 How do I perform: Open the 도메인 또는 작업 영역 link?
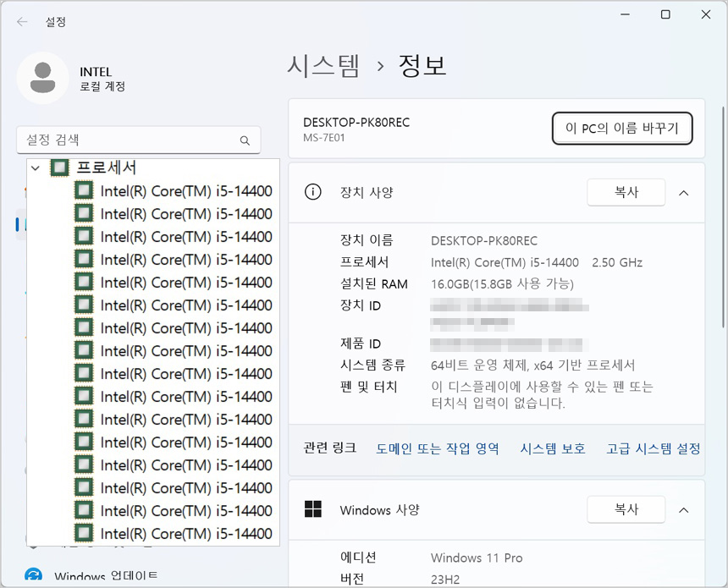[438, 448]
